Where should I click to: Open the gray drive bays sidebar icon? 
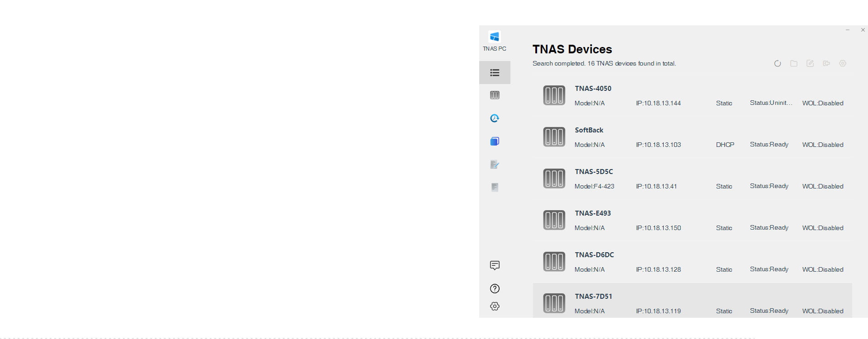tap(495, 95)
